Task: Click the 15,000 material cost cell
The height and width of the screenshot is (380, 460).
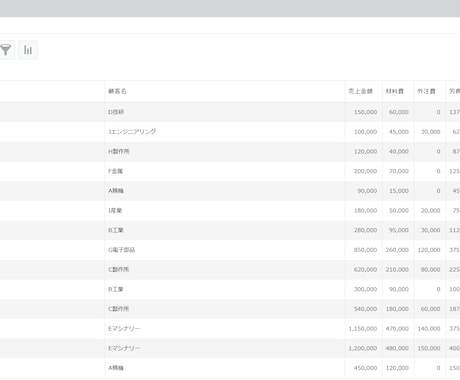Action: point(399,191)
